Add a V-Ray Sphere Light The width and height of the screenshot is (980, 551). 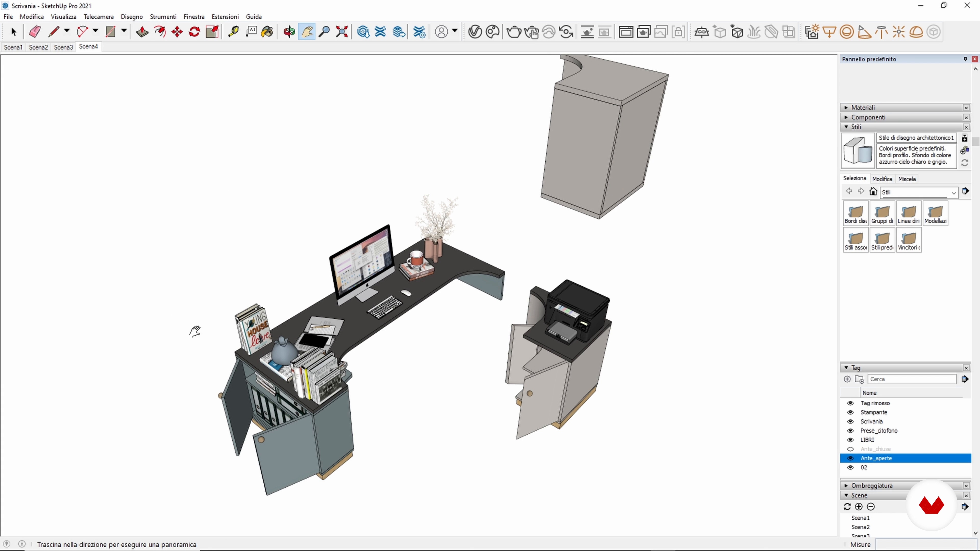pos(847,32)
